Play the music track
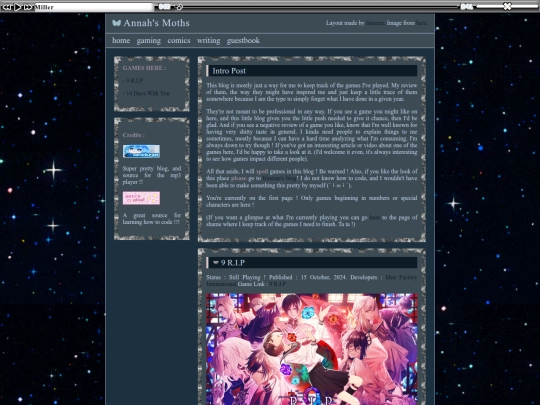The image size is (540, 405). 18,7
